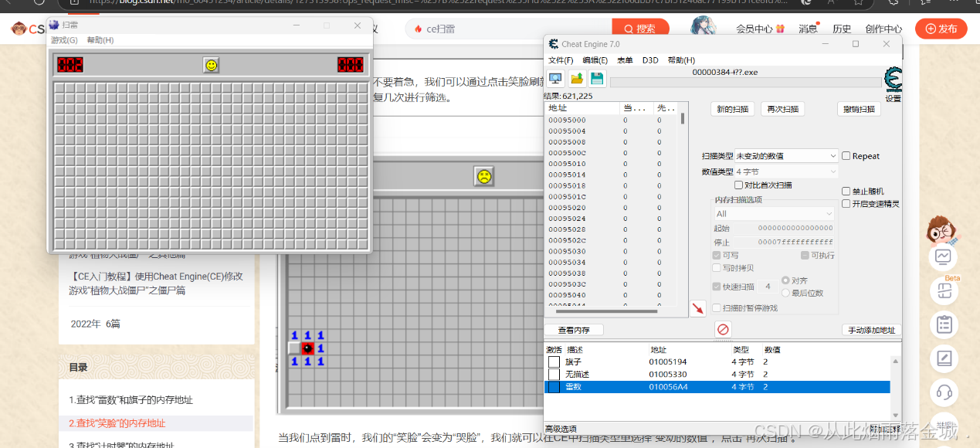The image size is (980, 448).
Task: Enable 对比首次扫描 checkbox
Action: pos(738,185)
